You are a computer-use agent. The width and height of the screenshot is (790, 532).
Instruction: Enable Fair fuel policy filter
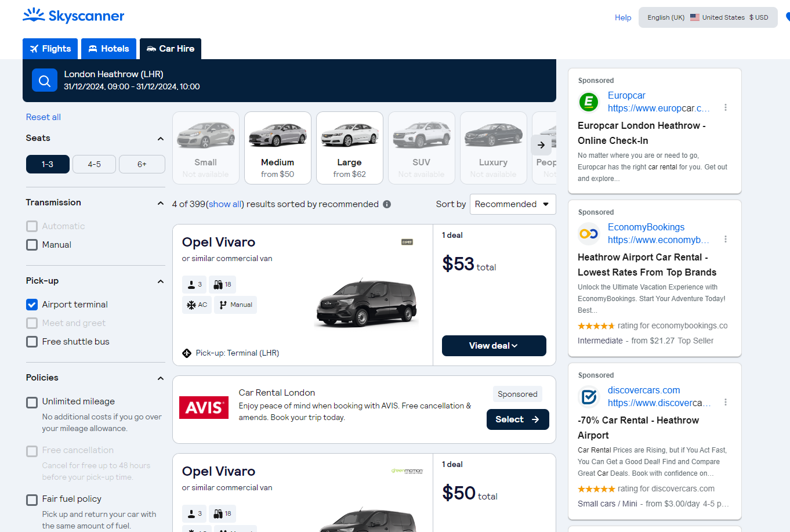(x=32, y=500)
